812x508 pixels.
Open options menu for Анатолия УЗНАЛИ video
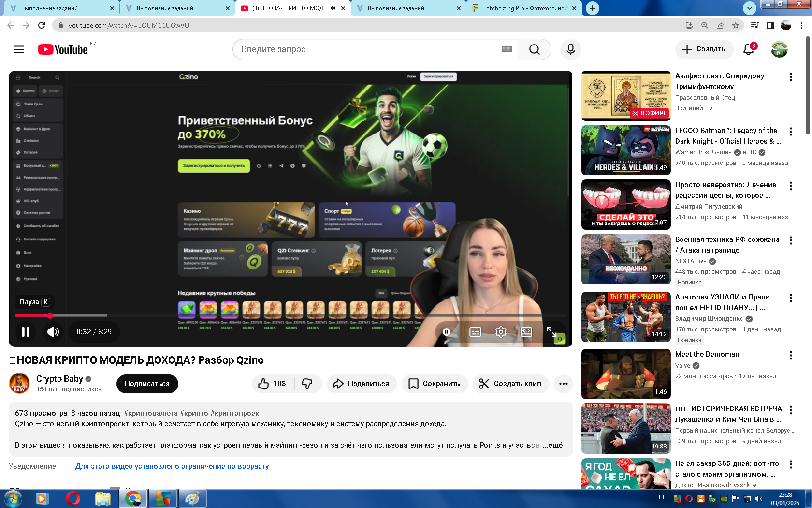pyautogui.click(x=791, y=298)
